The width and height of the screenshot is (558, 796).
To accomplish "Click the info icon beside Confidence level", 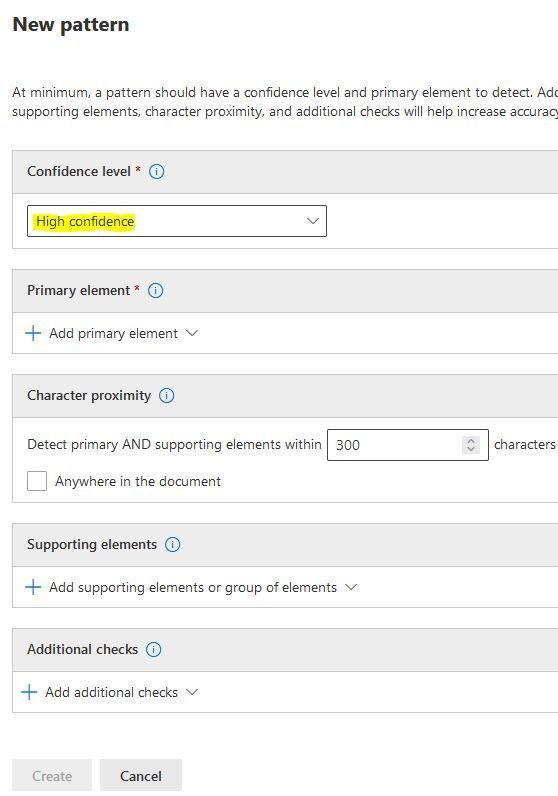I will (156, 172).
